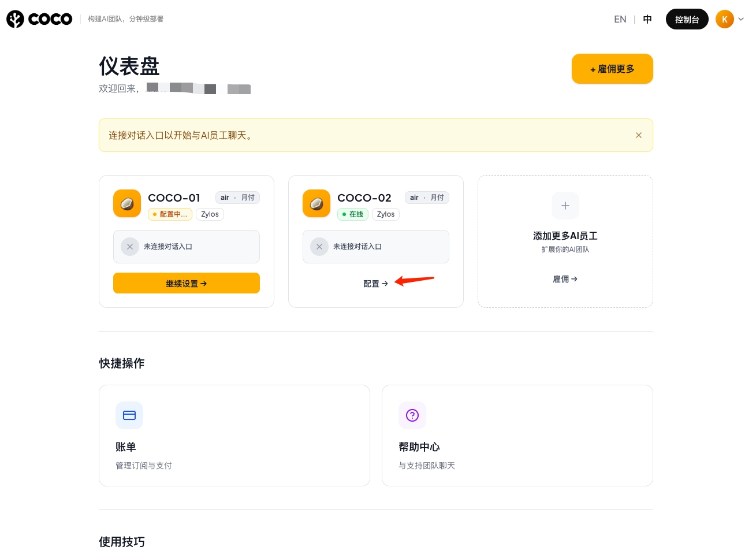The width and height of the screenshot is (756, 558).
Task: Open 账单 via the credit card icon
Action: tap(129, 415)
